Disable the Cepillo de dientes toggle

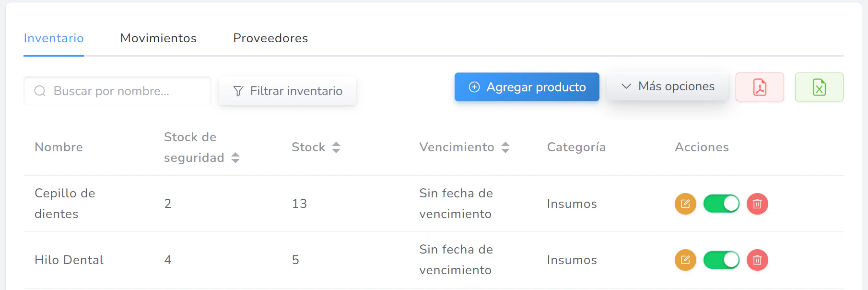pos(721,204)
